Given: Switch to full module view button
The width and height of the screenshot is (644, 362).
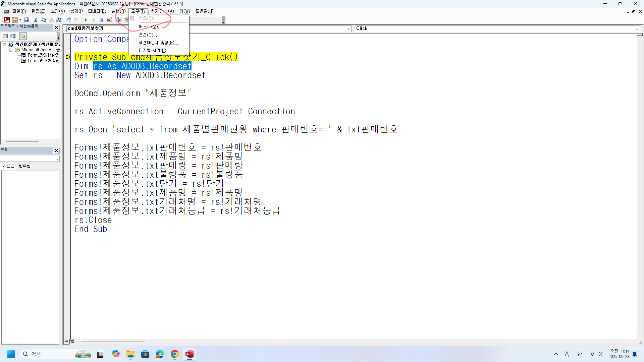Looking at the screenshot, I should pos(72,342).
